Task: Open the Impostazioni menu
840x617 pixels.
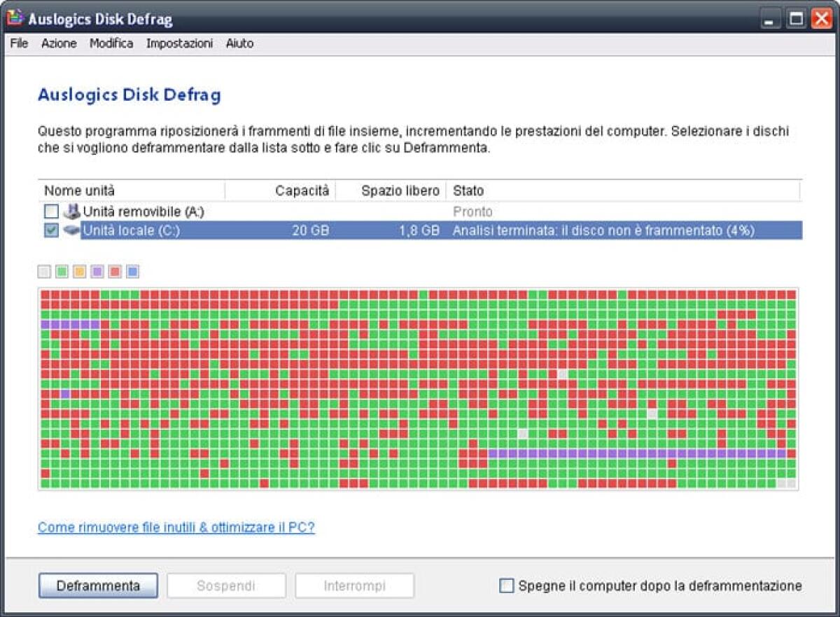Action: pyautogui.click(x=179, y=43)
